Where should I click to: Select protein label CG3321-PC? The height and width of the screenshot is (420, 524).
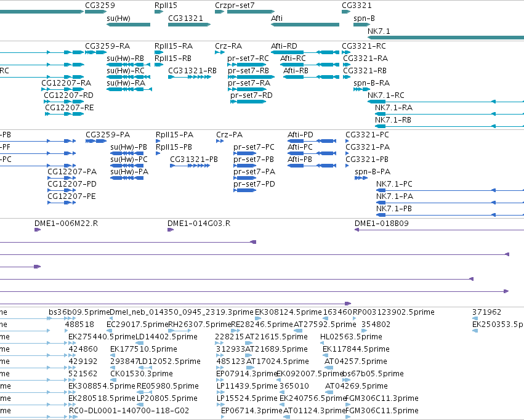[367, 135]
